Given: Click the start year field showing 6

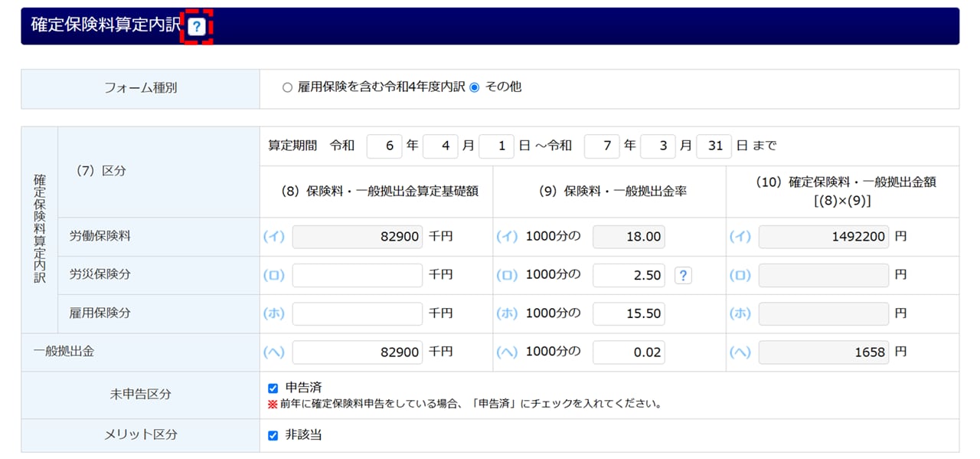Looking at the screenshot, I should click(384, 146).
